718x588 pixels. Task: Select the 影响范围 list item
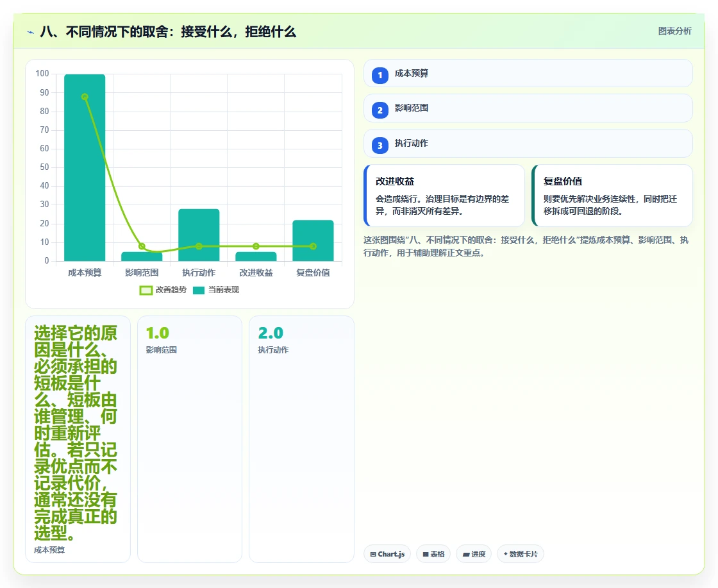pyautogui.click(x=528, y=108)
